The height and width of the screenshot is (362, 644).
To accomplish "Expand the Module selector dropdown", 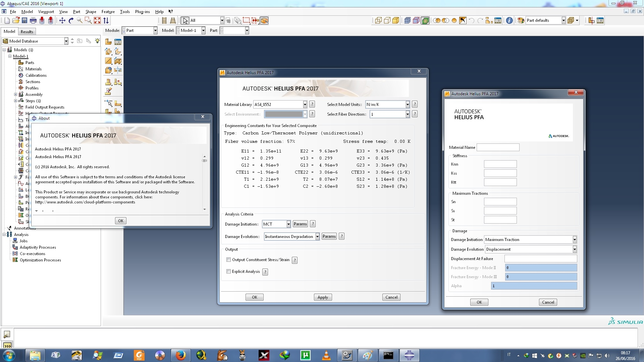I will pyautogui.click(x=155, y=31).
